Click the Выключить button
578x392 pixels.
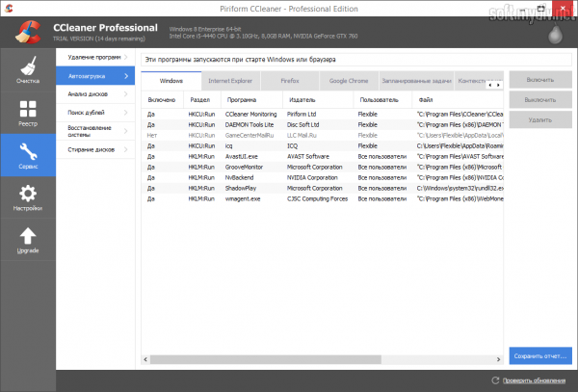(x=540, y=100)
